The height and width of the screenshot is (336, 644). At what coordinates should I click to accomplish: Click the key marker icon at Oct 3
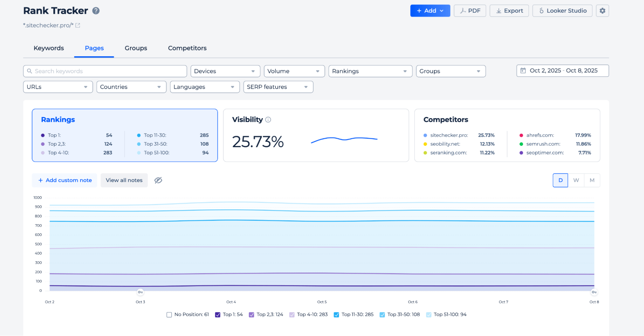pyautogui.click(x=140, y=292)
